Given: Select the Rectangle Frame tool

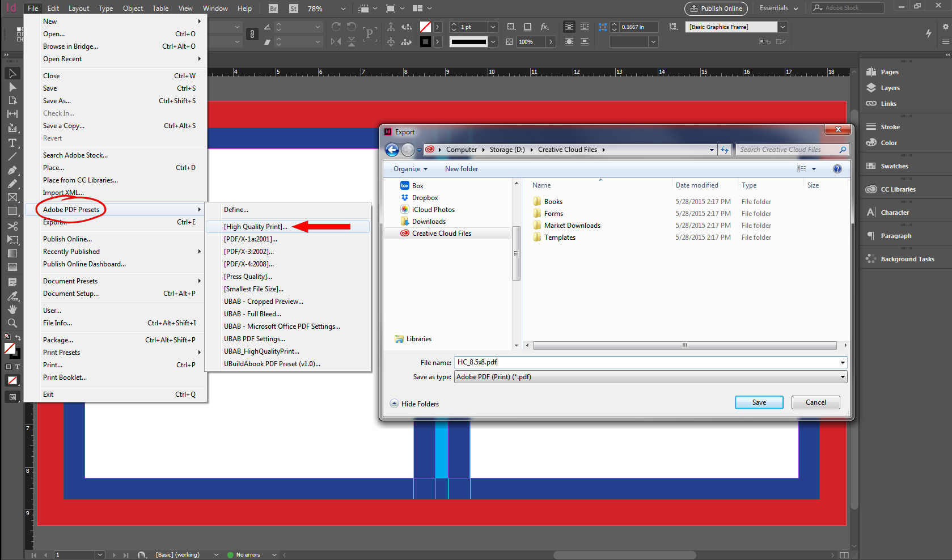Looking at the screenshot, I should click(x=12, y=197).
